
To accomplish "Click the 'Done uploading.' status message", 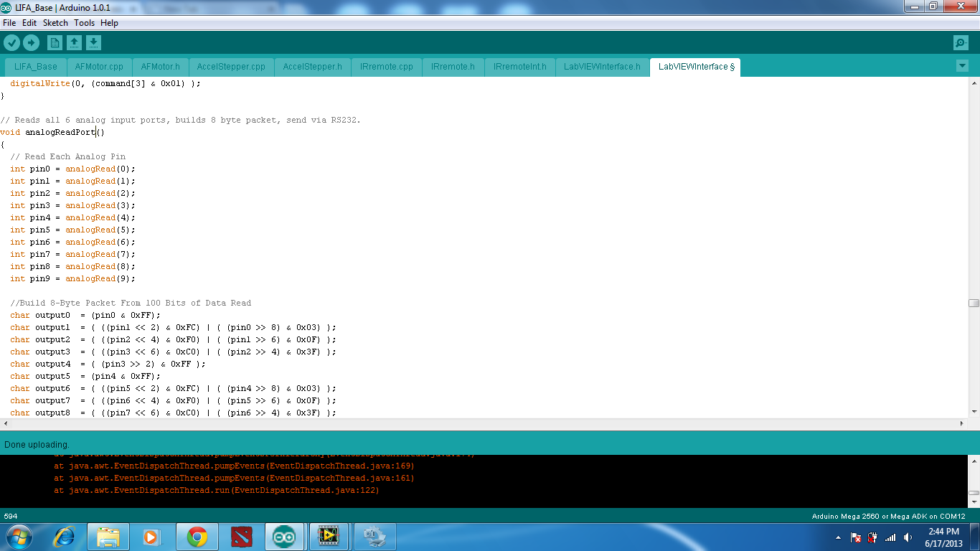I will pos(37,445).
